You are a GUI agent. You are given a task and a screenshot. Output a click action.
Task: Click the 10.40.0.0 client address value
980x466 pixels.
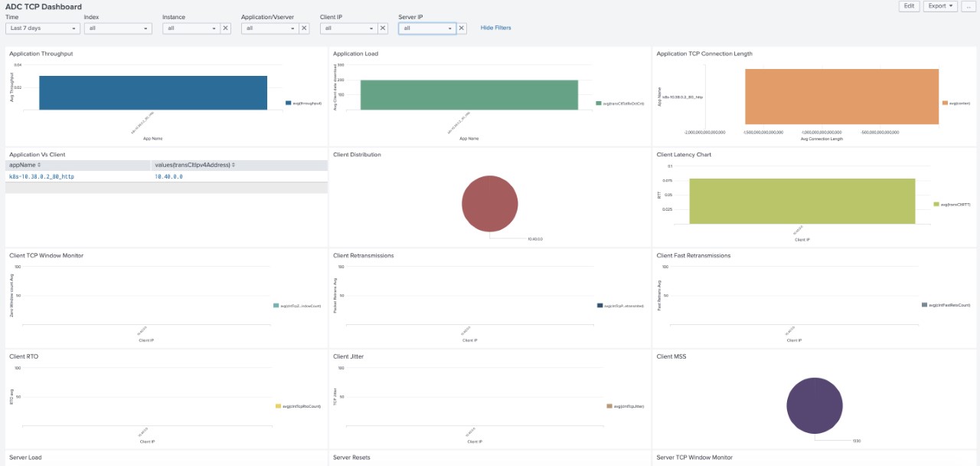click(168, 176)
